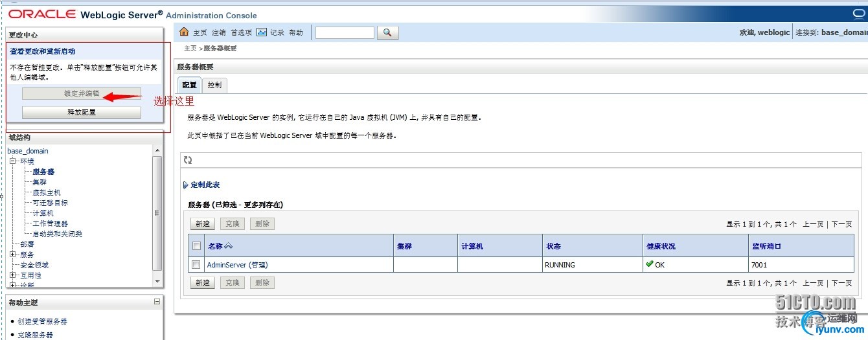Click the 名称 column sort arrow icon

229,246
